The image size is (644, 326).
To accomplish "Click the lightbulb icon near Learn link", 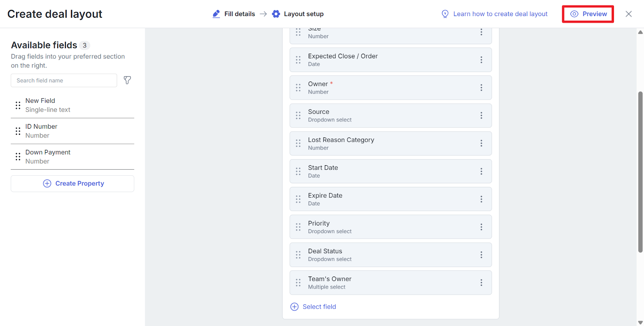I will click(x=445, y=14).
